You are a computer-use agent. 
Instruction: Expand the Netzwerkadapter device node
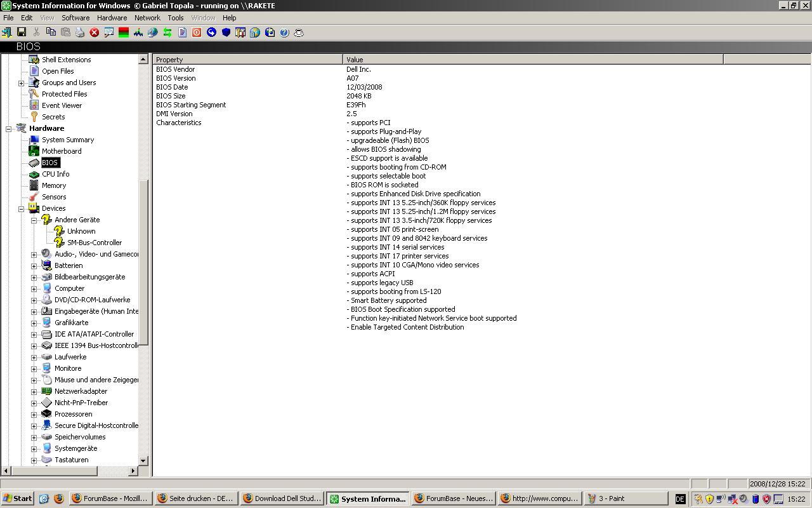click(34, 391)
